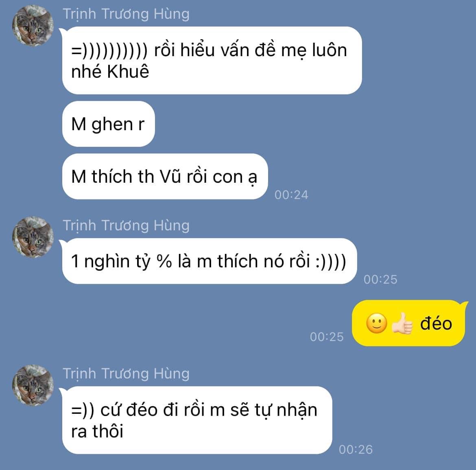Viewport: 476px width, 470px height.
Task: Tap the top cat avatar thumbnail
Action: (x=33, y=26)
